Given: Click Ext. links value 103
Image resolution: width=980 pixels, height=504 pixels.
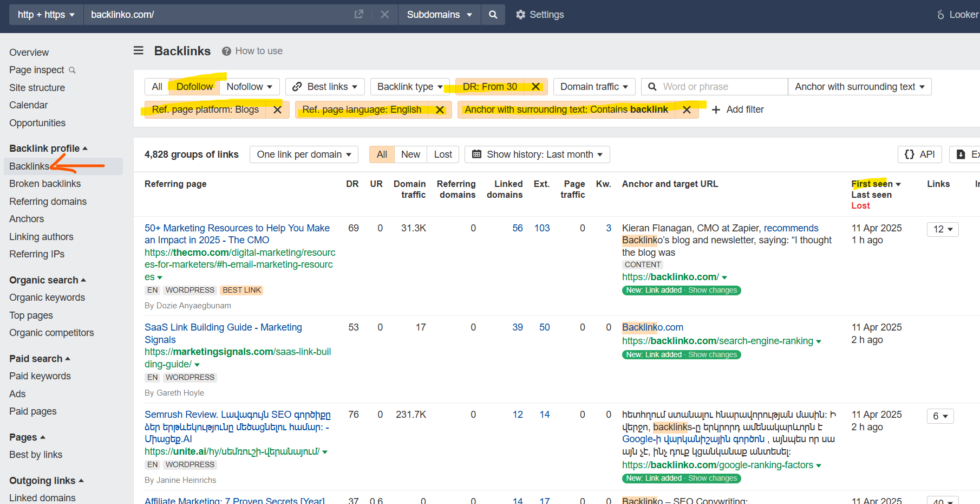Looking at the screenshot, I should point(542,228).
